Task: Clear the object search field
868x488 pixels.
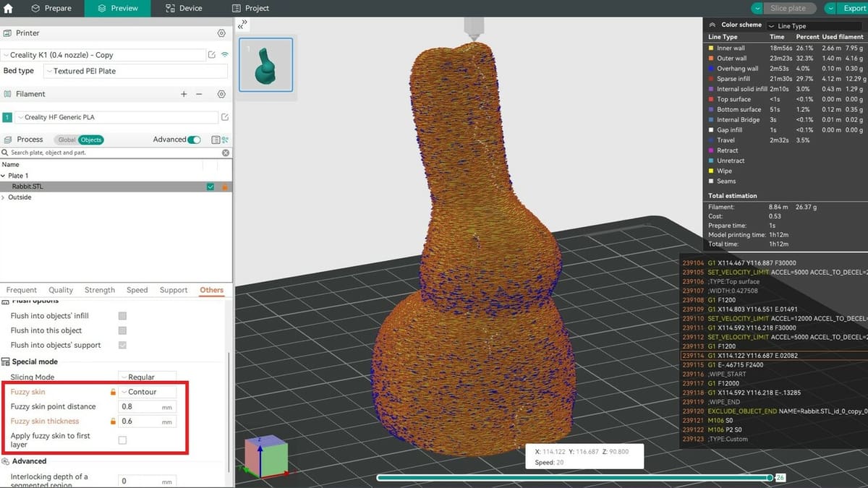Action: click(x=226, y=153)
